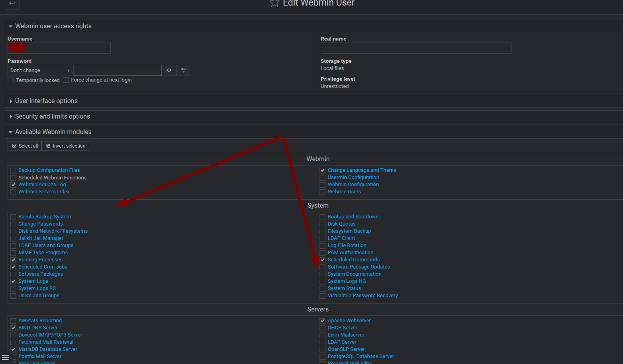Open the Virtualmin Password Recovery link
Screen dimensions: 623x364
pos(363,296)
